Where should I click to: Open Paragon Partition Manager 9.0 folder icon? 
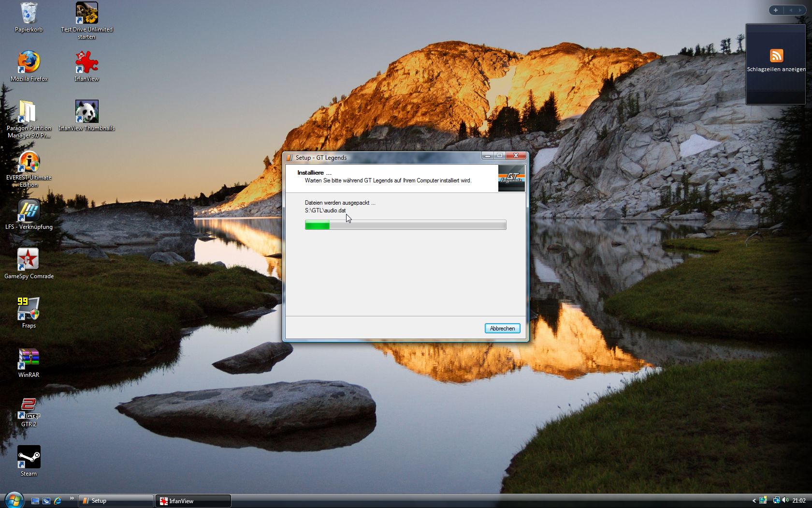(29, 119)
